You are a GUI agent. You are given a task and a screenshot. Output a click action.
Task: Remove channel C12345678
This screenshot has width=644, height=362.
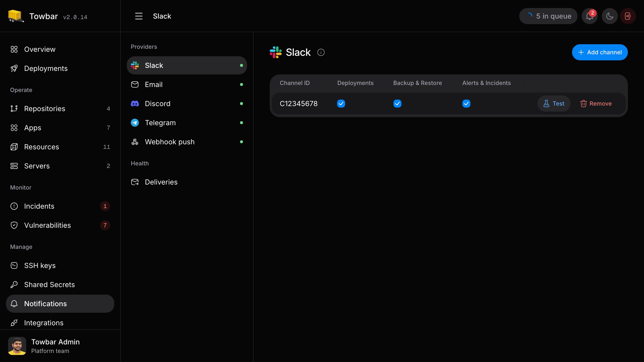[x=596, y=104]
